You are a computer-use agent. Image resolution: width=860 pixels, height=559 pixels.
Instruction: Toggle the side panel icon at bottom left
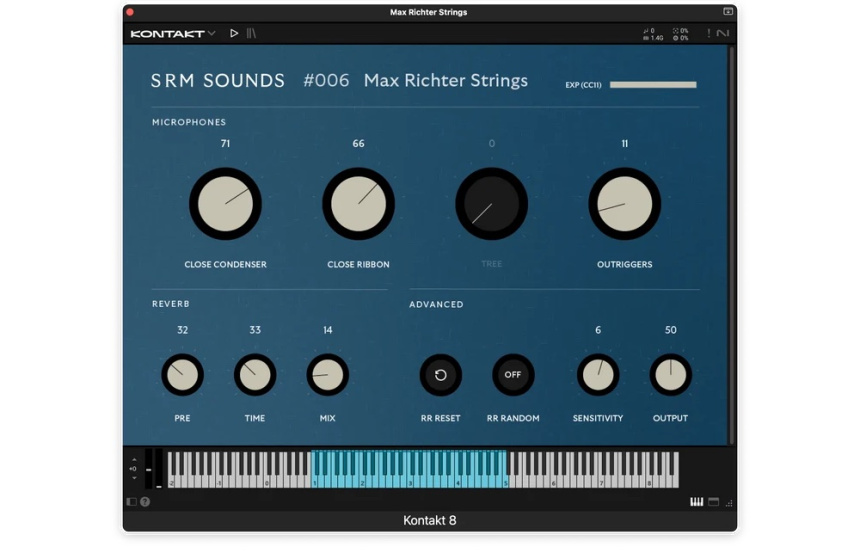(132, 501)
